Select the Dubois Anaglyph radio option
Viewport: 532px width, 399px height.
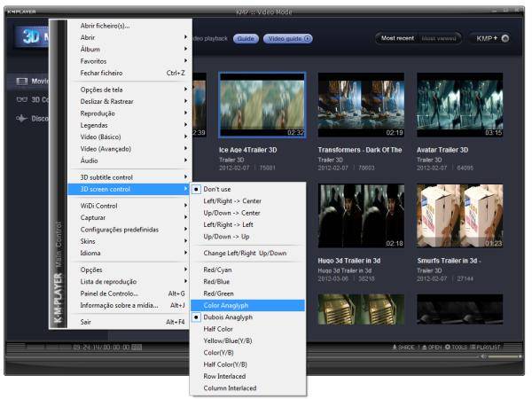pos(196,317)
